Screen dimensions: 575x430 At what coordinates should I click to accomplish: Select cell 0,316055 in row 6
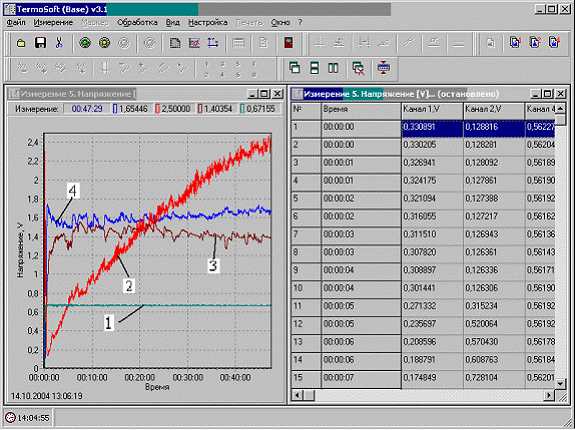[x=432, y=217]
